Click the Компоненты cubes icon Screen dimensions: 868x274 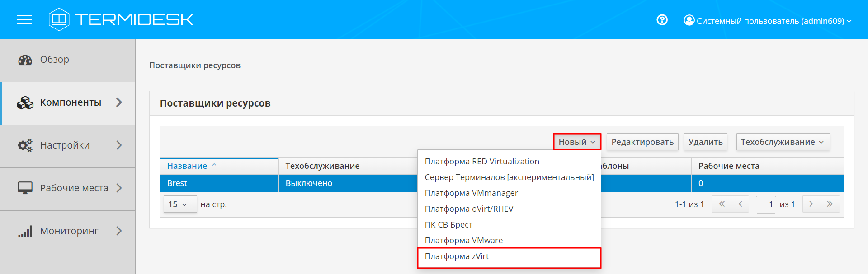pyautogui.click(x=25, y=103)
